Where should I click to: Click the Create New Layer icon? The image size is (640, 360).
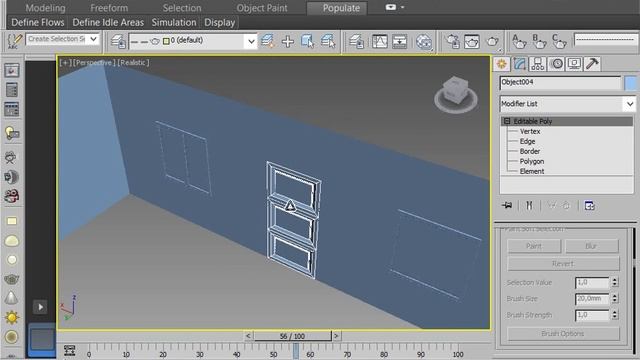(x=267, y=41)
